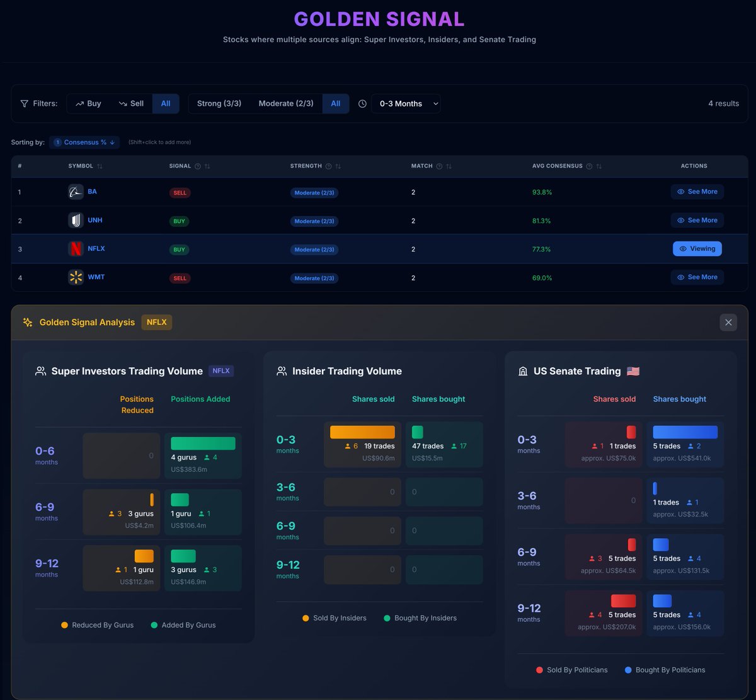Viewport: 756px width, 700px height.
Task: Click the US flag icon
Action: coord(633,371)
